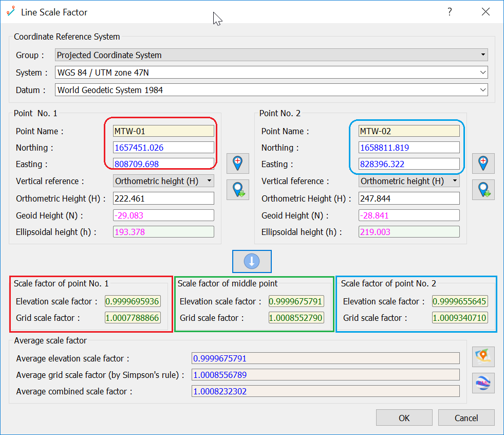Click the Elevation scale factor value of point No. 2
Screen dimensions: 504x435
[460, 301]
